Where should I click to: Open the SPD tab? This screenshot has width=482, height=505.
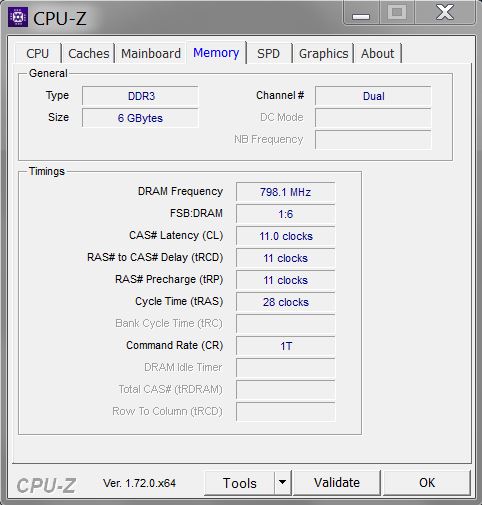tap(268, 54)
